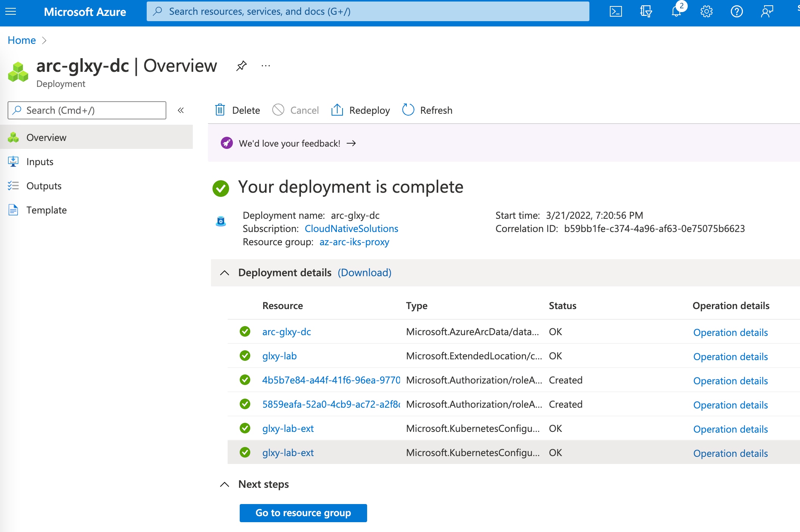Open the notifications bell
The image size is (800, 532).
[x=676, y=12]
